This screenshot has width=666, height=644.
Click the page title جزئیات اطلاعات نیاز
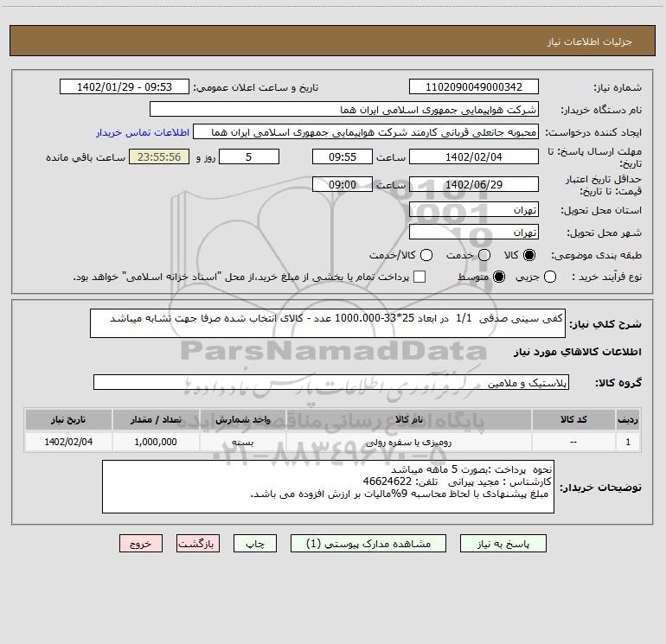[x=590, y=41]
